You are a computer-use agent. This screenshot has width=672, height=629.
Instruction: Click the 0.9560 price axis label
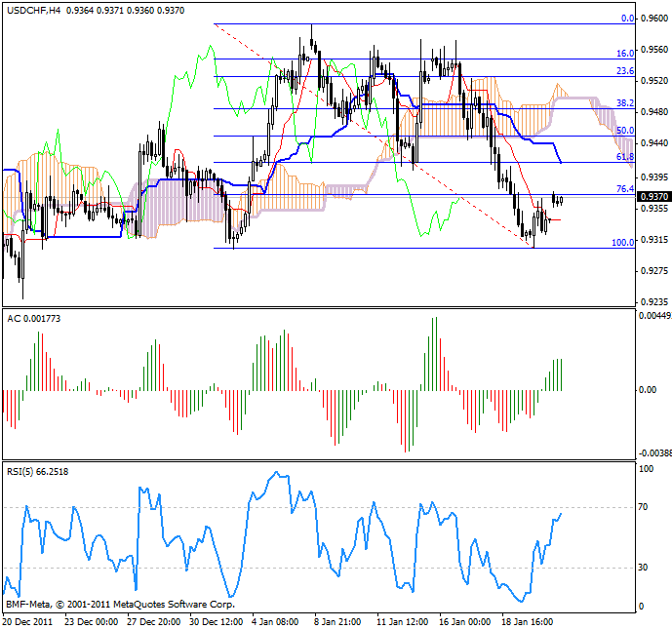click(653, 48)
